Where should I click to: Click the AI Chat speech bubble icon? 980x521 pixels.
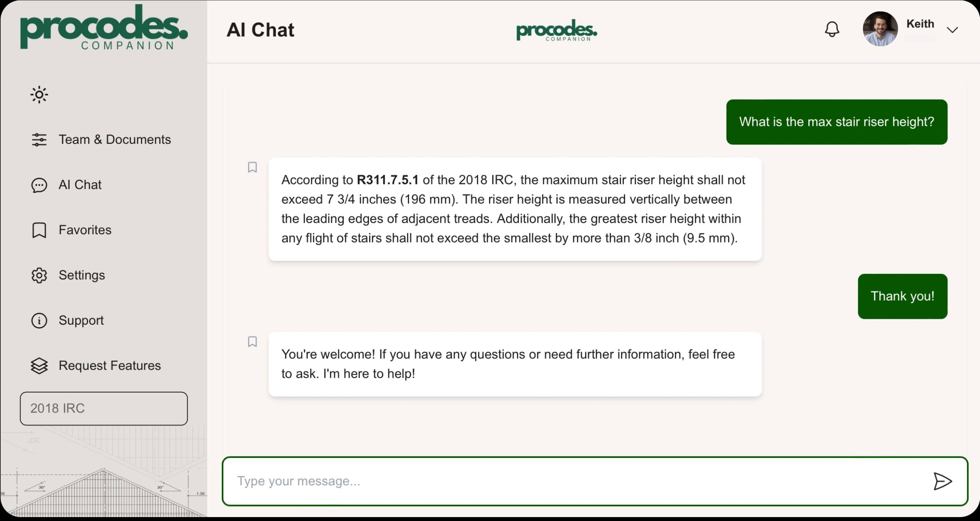(x=39, y=185)
